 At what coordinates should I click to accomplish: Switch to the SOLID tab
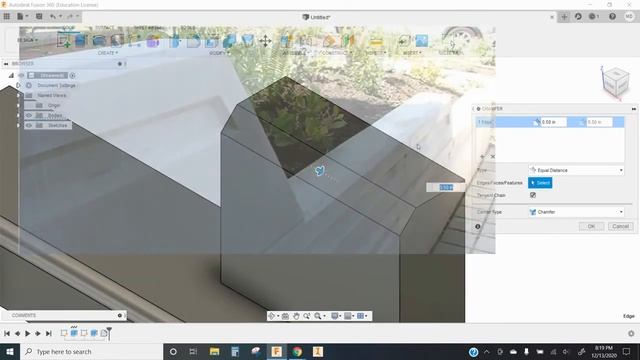click(68, 28)
